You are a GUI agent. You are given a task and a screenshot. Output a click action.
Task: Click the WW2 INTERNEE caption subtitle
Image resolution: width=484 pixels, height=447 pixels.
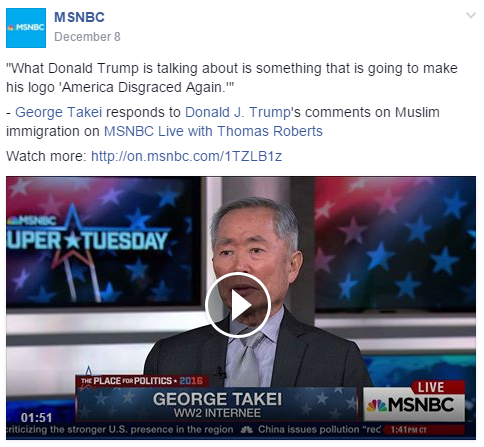[x=217, y=413]
